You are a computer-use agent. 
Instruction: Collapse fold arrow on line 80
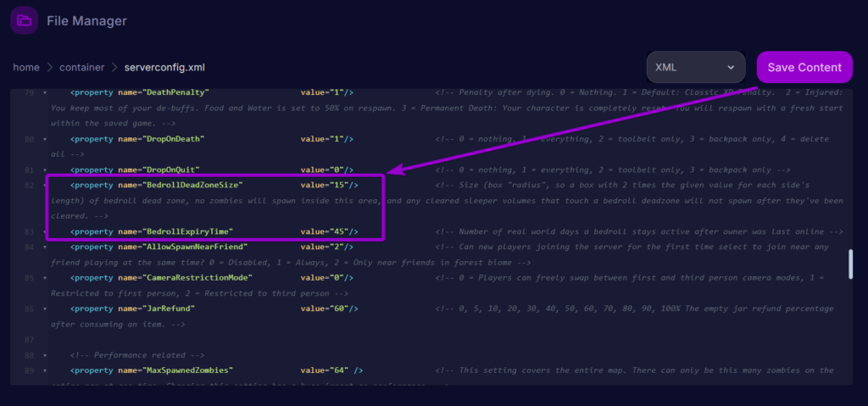[44, 138]
